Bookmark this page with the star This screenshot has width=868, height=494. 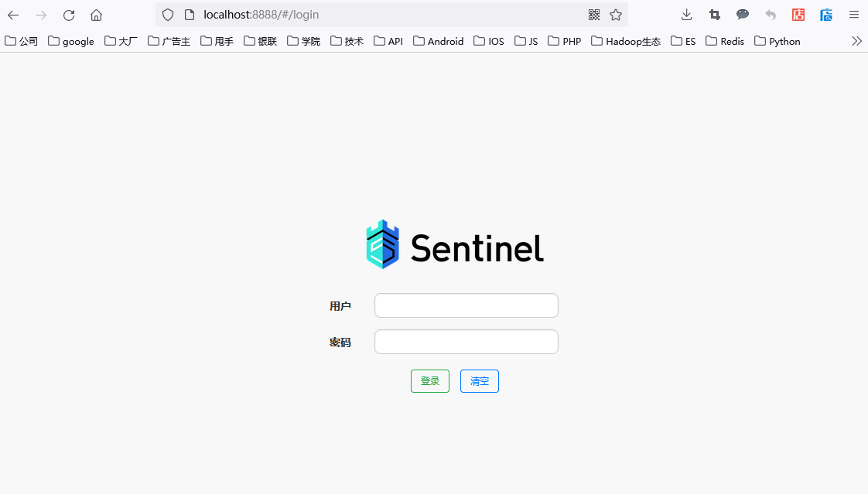[616, 15]
